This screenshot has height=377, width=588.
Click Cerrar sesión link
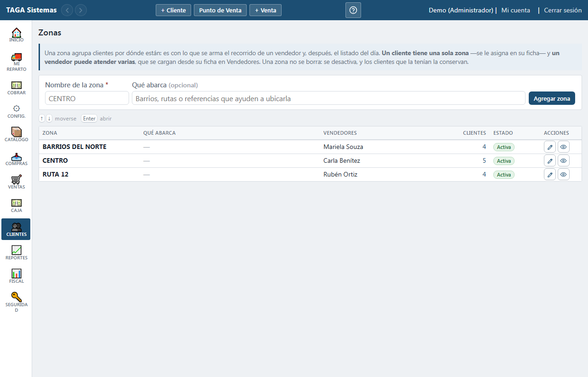(563, 10)
